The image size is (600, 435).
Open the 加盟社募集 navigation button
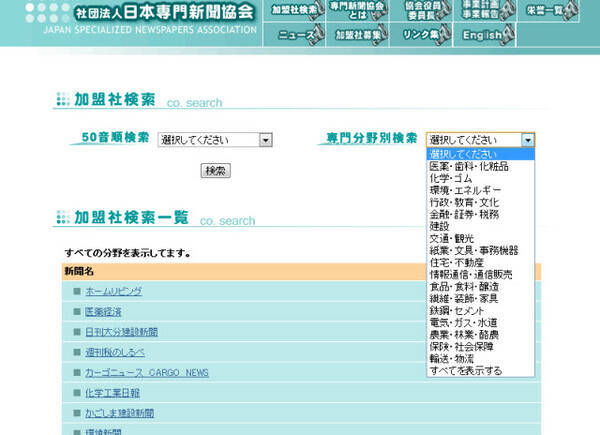(358, 35)
